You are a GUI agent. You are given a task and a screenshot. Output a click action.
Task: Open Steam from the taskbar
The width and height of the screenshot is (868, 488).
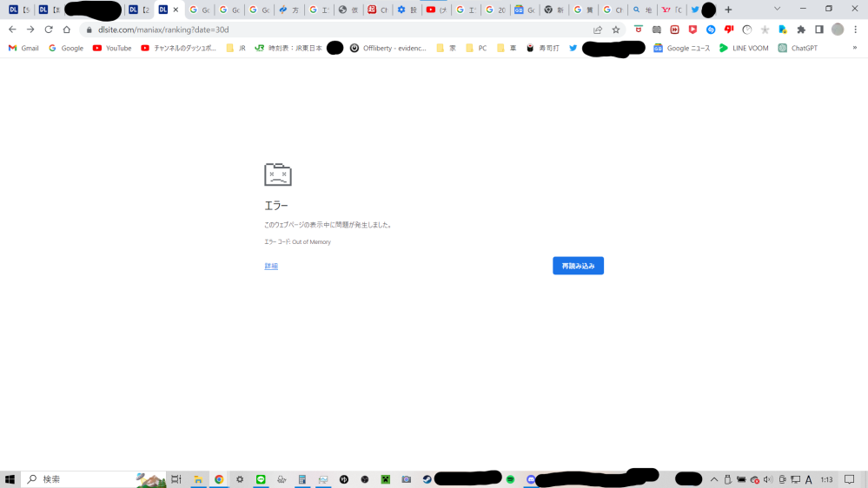click(x=427, y=479)
